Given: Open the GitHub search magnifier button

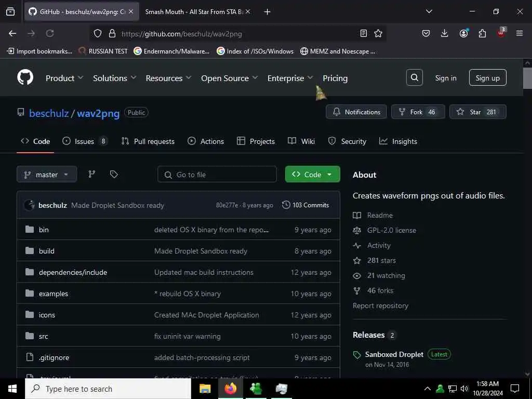Looking at the screenshot, I should coord(414,78).
